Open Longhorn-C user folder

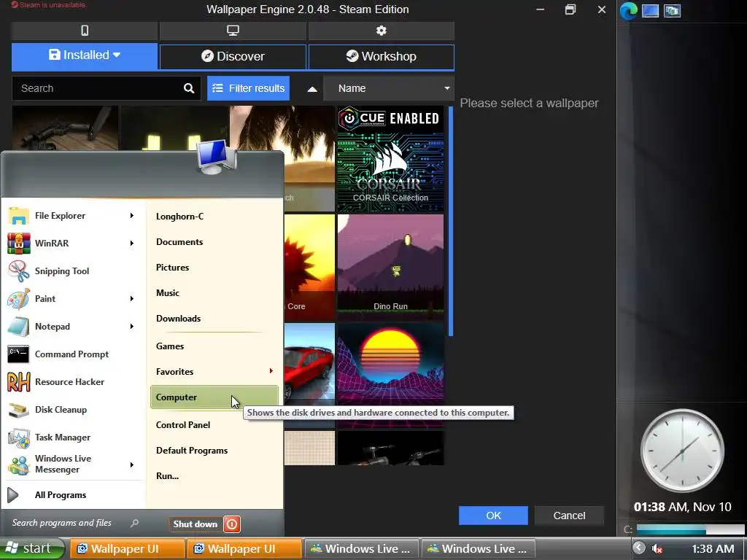click(179, 216)
